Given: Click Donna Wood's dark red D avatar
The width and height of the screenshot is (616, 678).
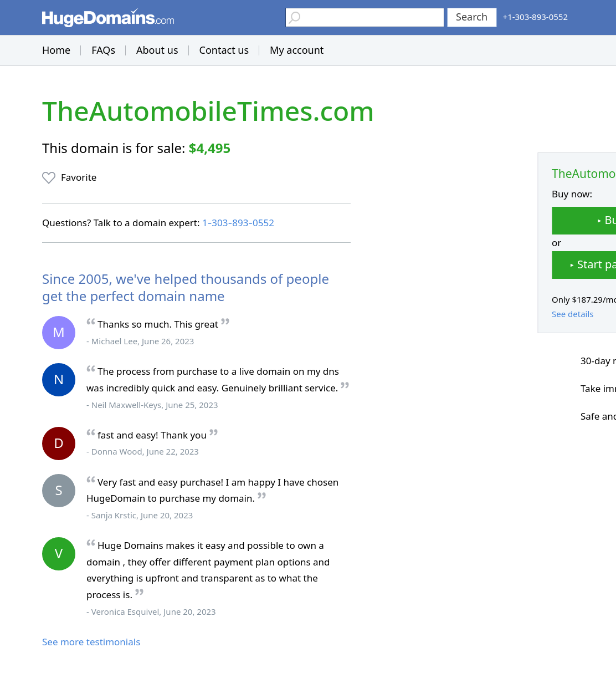Looking at the screenshot, I should pyautogui.click(x=59, y=443).
